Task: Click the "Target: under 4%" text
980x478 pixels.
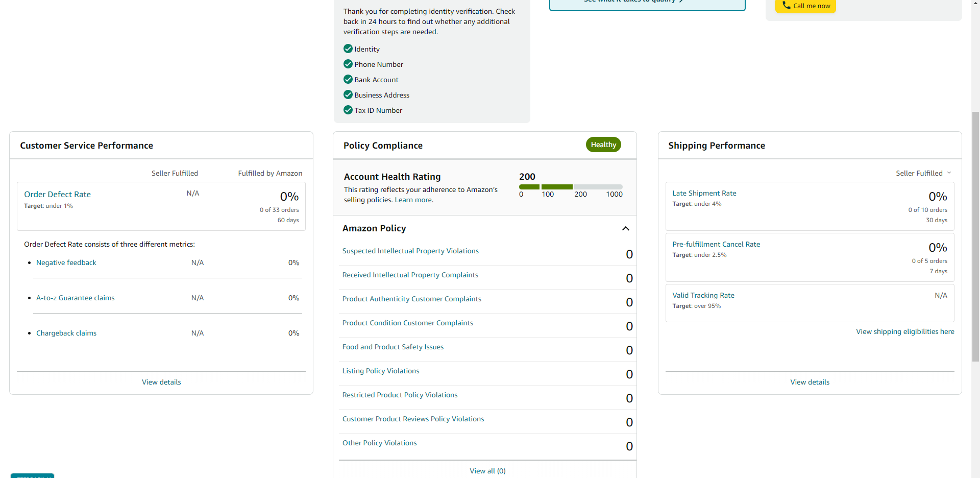Action: (697, 204)
